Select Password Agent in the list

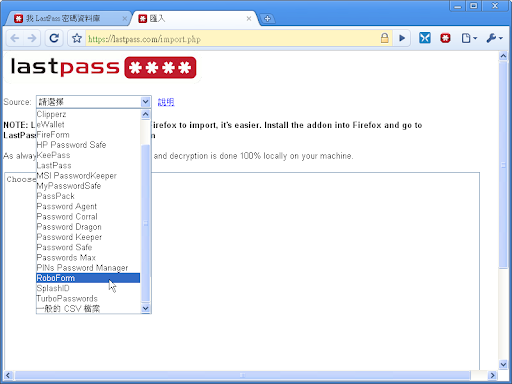88,206
